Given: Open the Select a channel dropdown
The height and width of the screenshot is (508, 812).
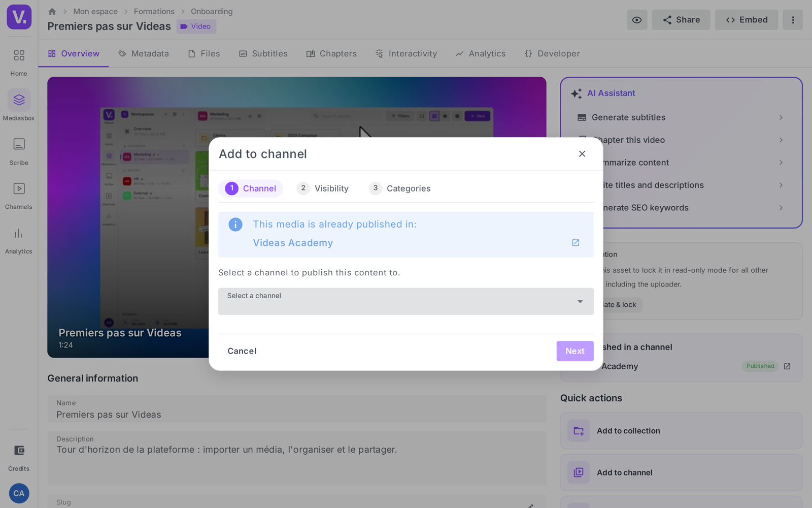Looking at the screenshot, I should click(406, 301).
